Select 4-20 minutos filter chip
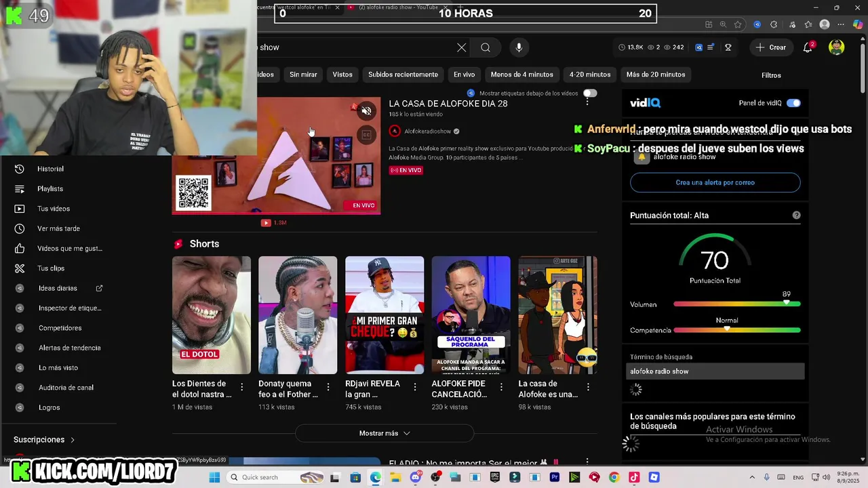Image resolution: width=868 pixels, height=488 pixels. [590, 75]
